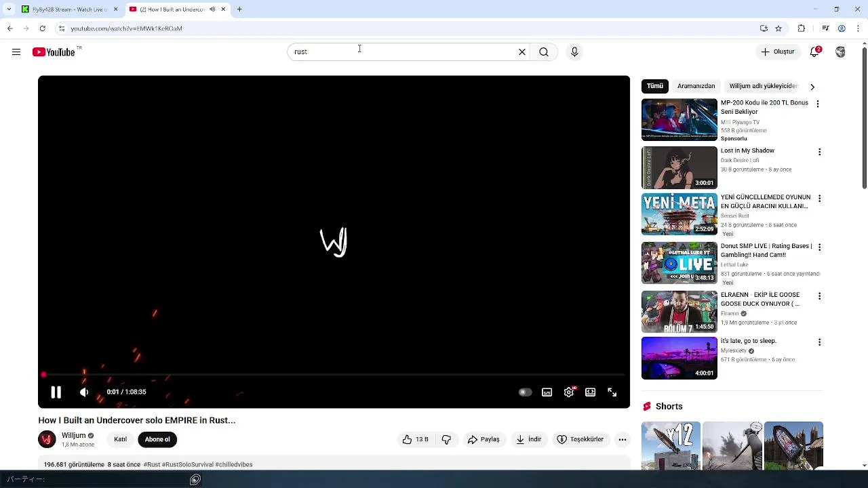Open Willjum channel avatar
The width and height of the screenshot is (868, 488).
(x=47, y=439)
